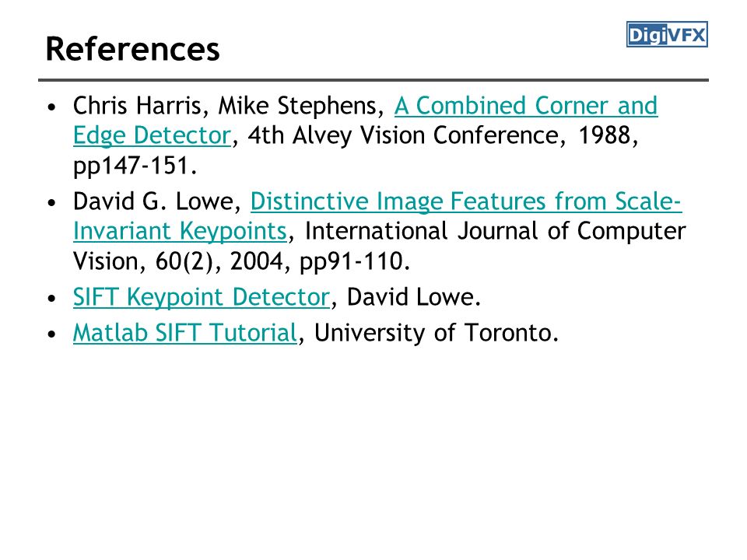Open 'Distinctive Image Features from Scale-' link
This screenshot has height=560, width=747.
point(466,201)
